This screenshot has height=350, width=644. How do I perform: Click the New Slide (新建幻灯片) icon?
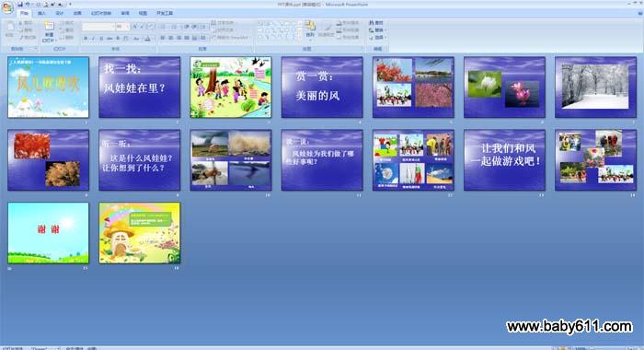[49, 26]
